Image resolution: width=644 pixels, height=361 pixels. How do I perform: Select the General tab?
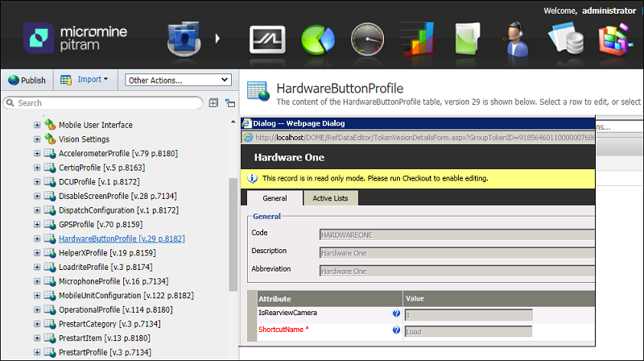274,198
